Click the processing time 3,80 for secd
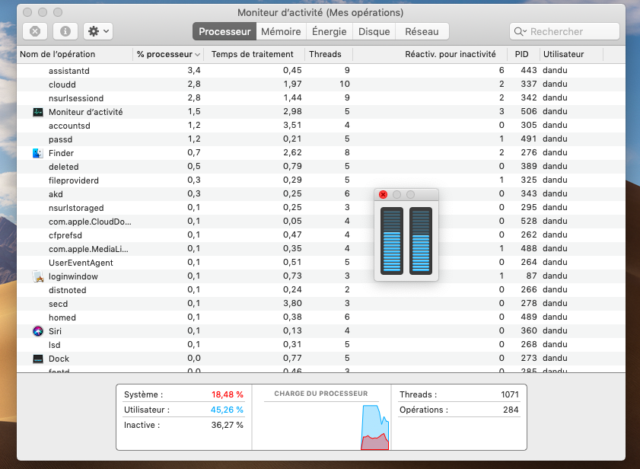640x469 pixels. click(292, 303)
